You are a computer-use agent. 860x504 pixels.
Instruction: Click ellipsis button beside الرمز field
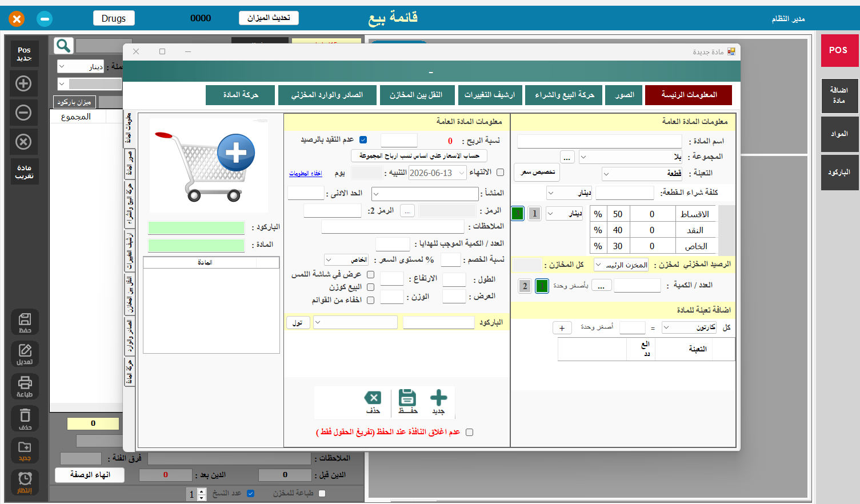[x=407, y=211]
